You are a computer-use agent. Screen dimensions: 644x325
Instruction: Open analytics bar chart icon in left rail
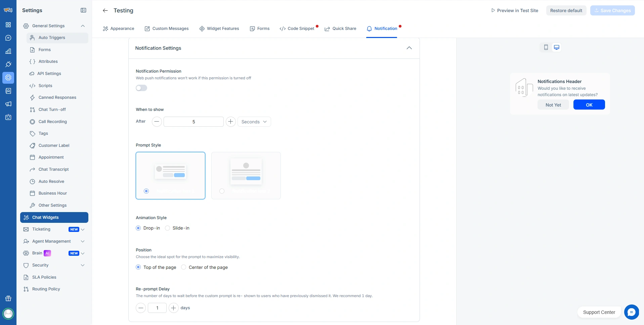tap(8, 51)
